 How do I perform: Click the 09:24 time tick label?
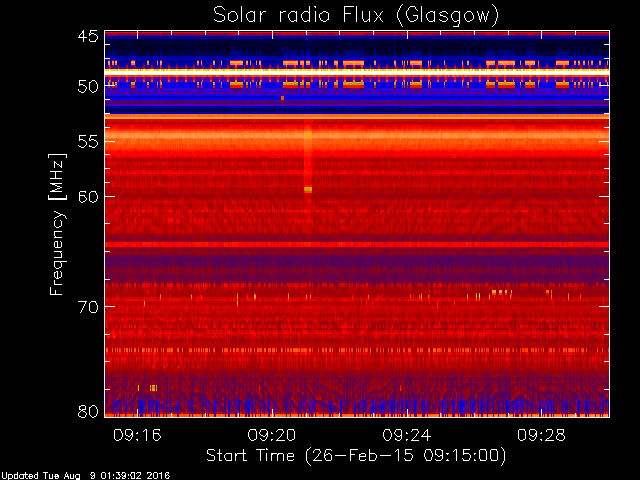coord(407,435)
